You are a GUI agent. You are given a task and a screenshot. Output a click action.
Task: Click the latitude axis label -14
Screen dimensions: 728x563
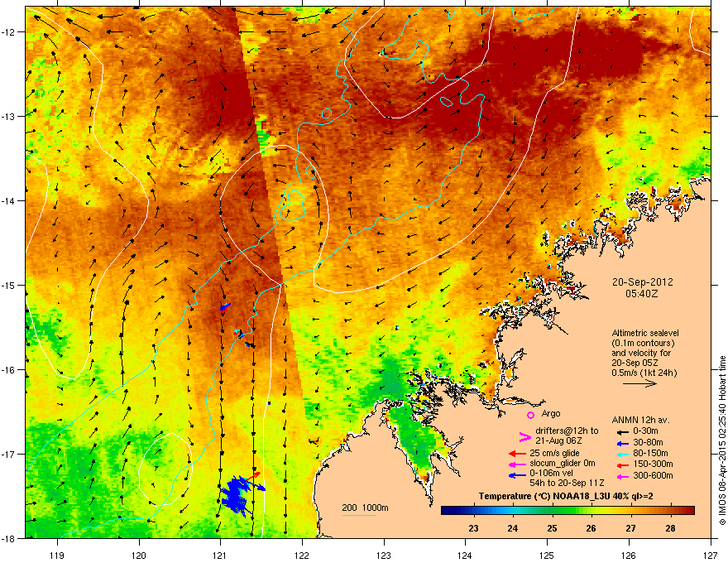[x=9, y=201]
